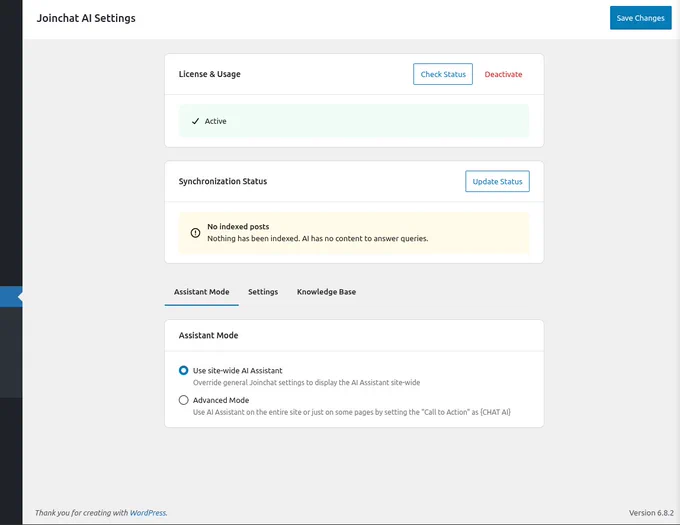680x525 pixels.
Task: Click the highlighted blue sidebar menu item
Action: (x=11, y=297)
